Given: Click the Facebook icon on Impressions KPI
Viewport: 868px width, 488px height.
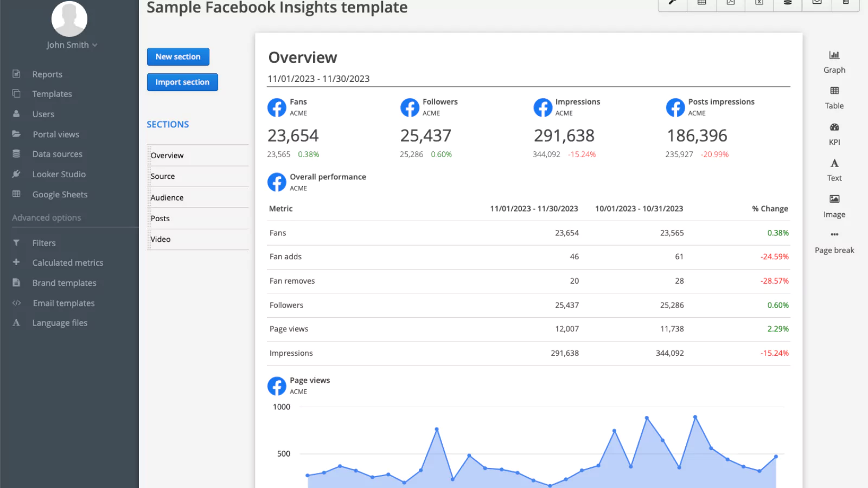Looking at the screenshot, I should 542,107.
